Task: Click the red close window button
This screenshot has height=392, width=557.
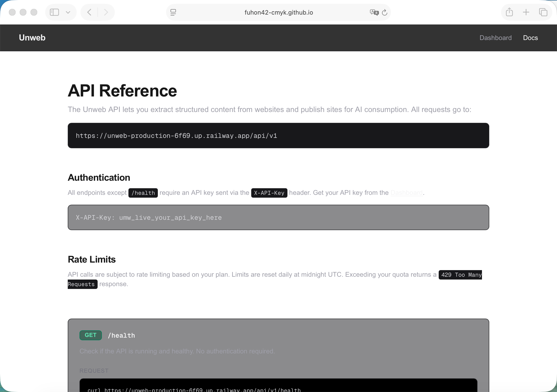Action: pyautogui.click(x=12, y=12)
